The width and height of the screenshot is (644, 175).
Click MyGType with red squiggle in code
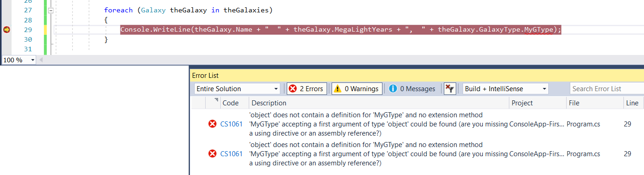click(x=539, y=30)
